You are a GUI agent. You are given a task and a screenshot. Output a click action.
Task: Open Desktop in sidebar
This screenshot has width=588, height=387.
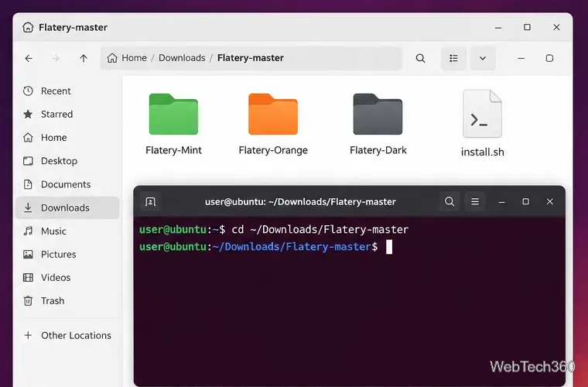(x=67, y=161)
